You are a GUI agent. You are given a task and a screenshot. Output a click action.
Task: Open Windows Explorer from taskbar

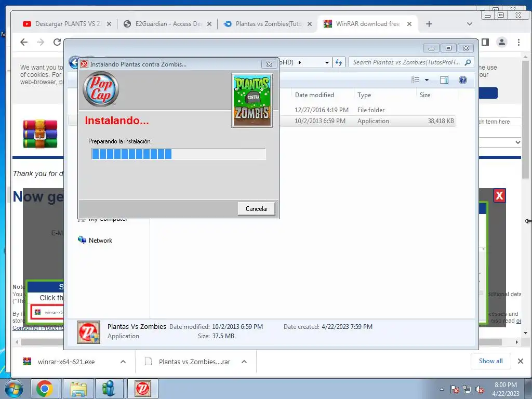tap(78, 389)
